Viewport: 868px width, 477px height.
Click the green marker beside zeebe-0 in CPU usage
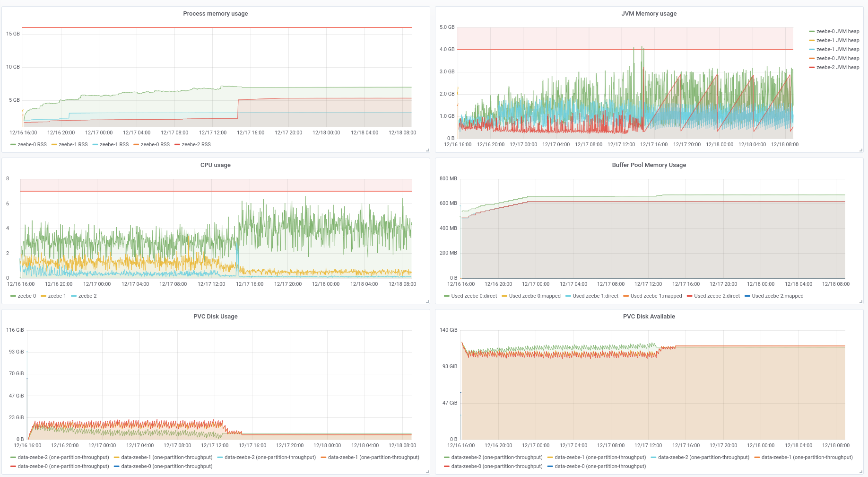click(x=13, y=296)
